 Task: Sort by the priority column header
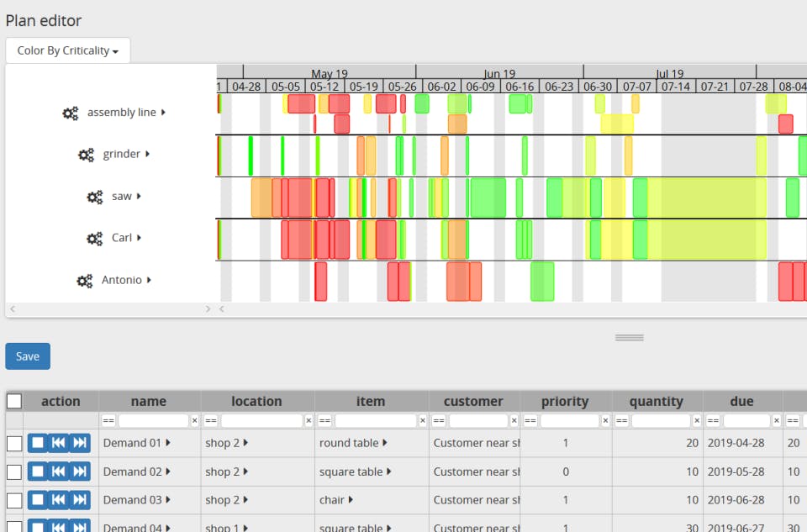click(565, 402)
